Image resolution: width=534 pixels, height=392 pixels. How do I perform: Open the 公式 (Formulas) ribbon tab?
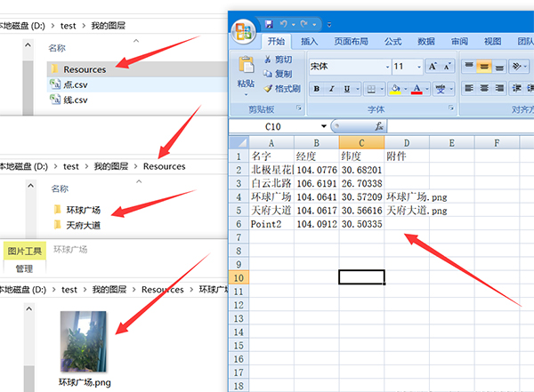(392, 41)
